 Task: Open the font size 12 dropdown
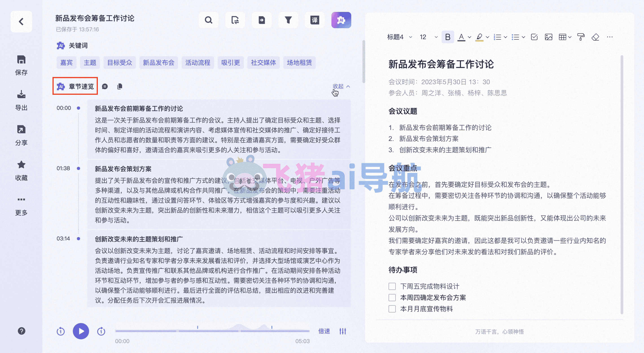[429, 37]
